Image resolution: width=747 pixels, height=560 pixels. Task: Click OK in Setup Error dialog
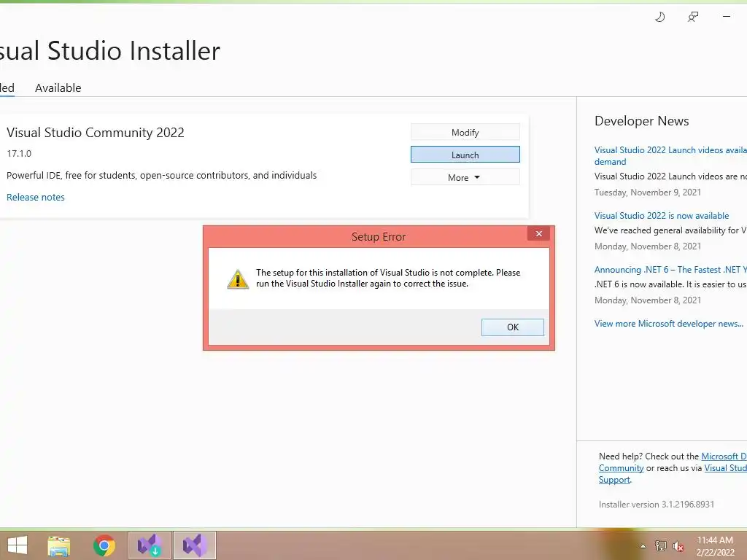[513, 327]
